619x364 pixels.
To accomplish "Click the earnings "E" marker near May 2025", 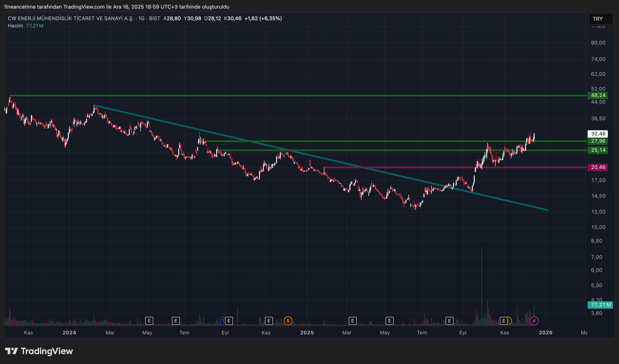I will tap(390, 321).
